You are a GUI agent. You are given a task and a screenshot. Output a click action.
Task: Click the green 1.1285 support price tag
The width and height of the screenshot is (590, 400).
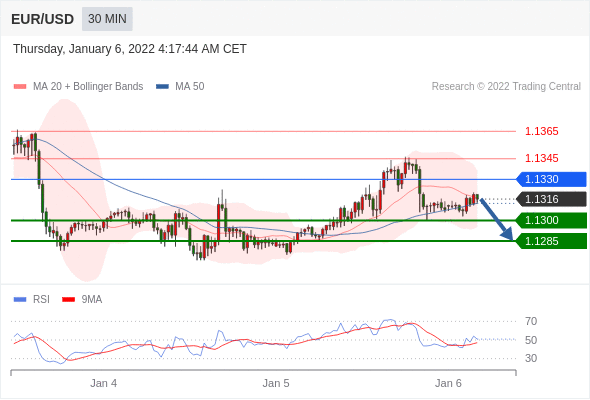tap(551, 241)
